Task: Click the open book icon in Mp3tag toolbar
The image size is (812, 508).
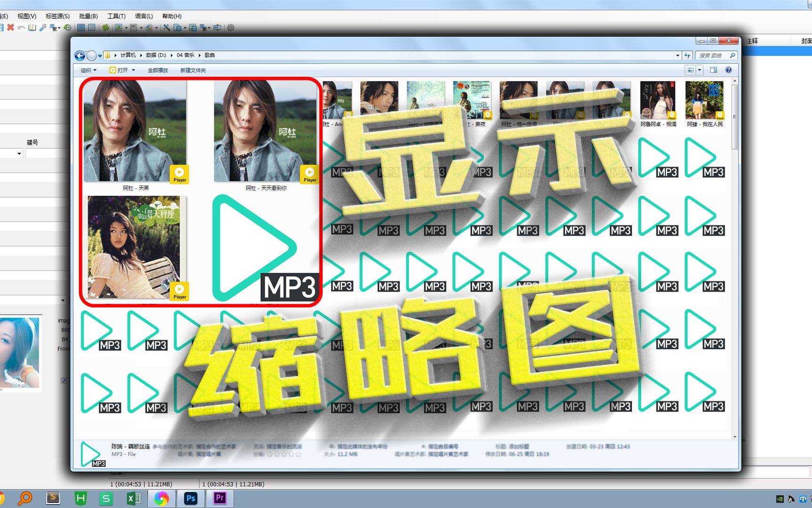Action: (x=32, y=28)
